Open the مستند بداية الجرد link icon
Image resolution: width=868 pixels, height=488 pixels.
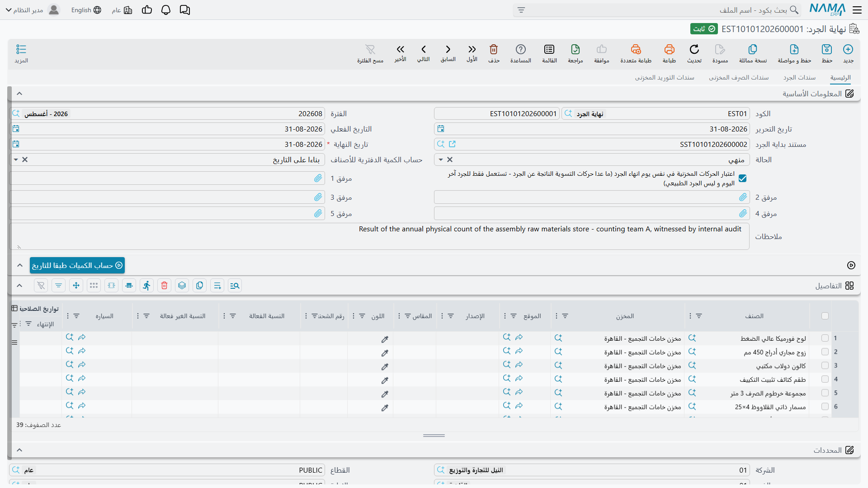[452, 144]
